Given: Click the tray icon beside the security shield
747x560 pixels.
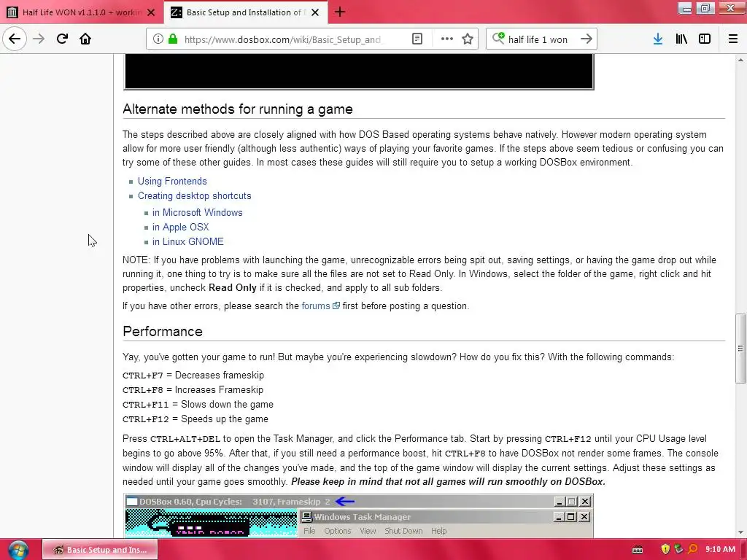Looking at the screenshot, I should pyautogui.click(x=679, y=549).
